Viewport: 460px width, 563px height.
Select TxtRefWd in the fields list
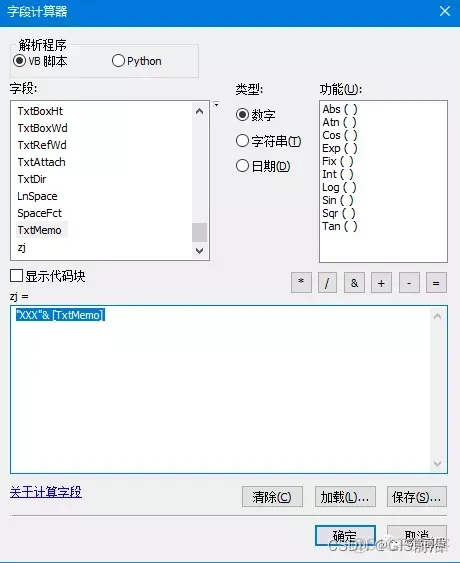point(42,145)
